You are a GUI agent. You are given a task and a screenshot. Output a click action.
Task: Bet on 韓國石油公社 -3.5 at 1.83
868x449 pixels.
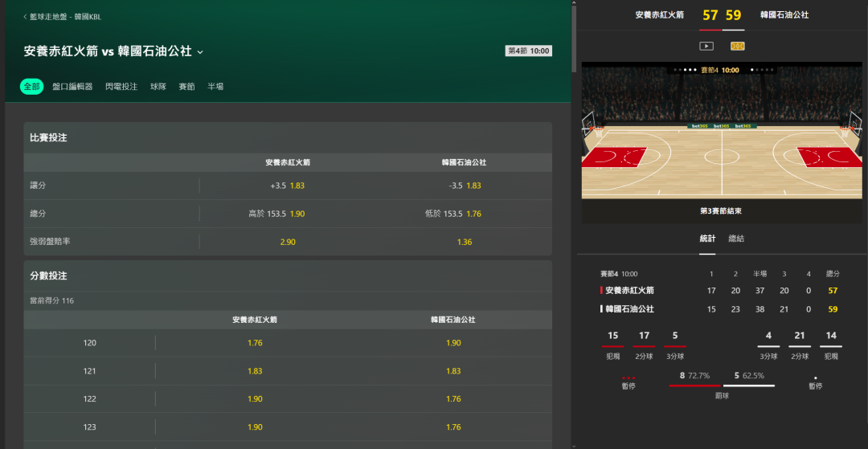pyautogui.click(x=465, y=186)
